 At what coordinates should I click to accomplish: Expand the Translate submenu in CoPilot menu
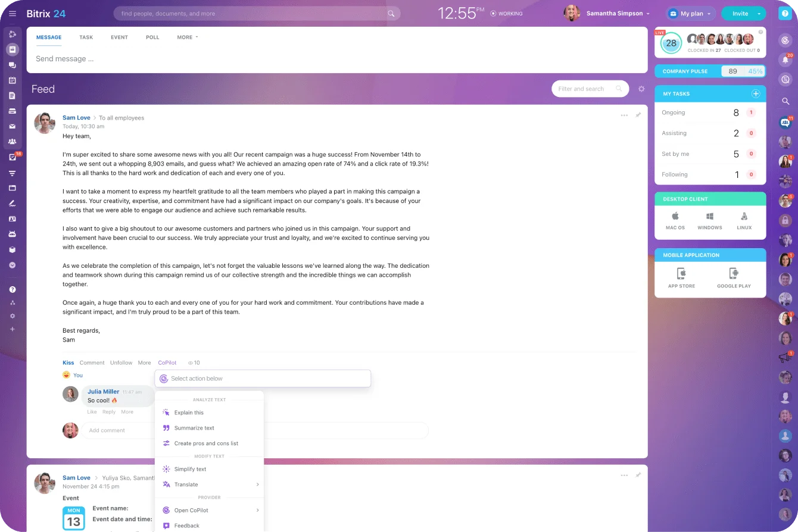[209, 484]
